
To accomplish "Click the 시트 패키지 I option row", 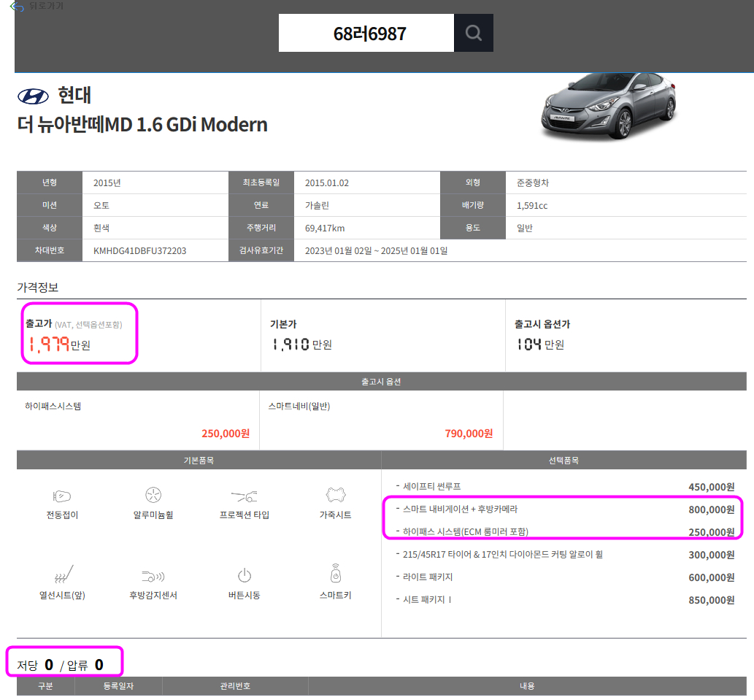I will tap(565, 599).
